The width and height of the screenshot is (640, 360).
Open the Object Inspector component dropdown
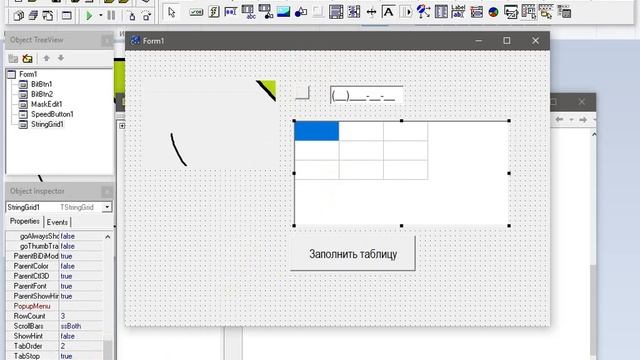pyautogui.click(x=107, y=207)
